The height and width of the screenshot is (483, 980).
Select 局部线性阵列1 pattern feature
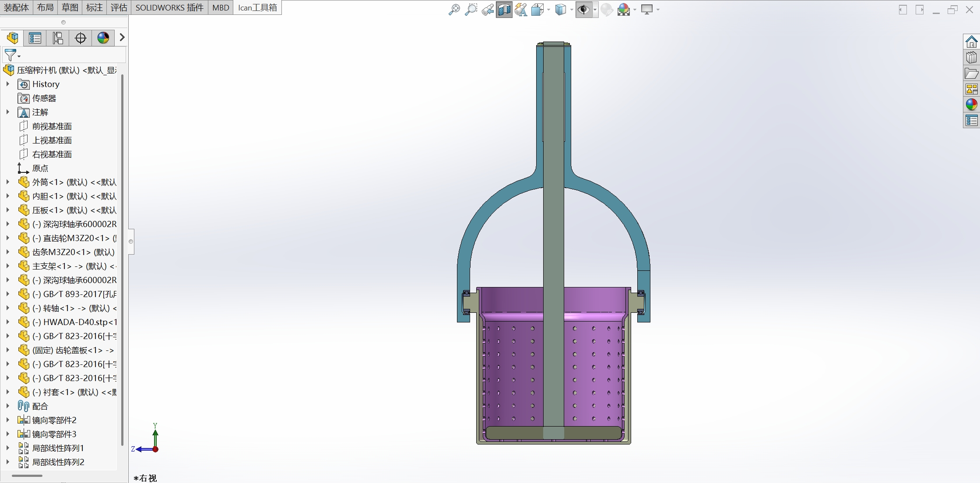51,448
